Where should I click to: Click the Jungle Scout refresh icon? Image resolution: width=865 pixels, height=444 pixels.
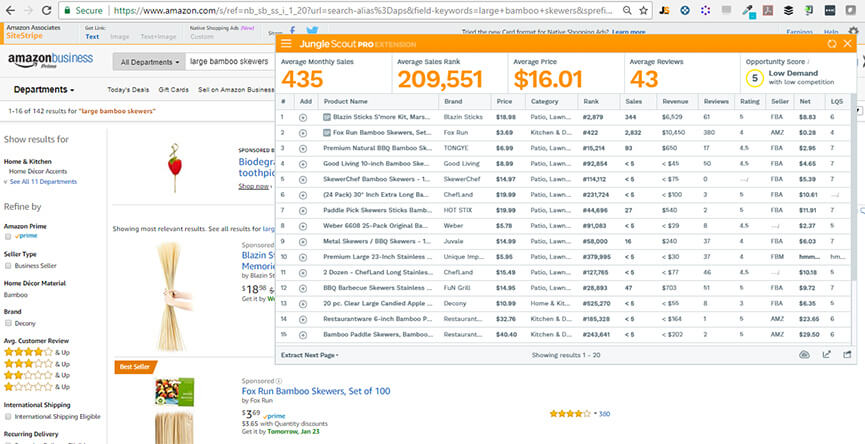pos(832,44)
